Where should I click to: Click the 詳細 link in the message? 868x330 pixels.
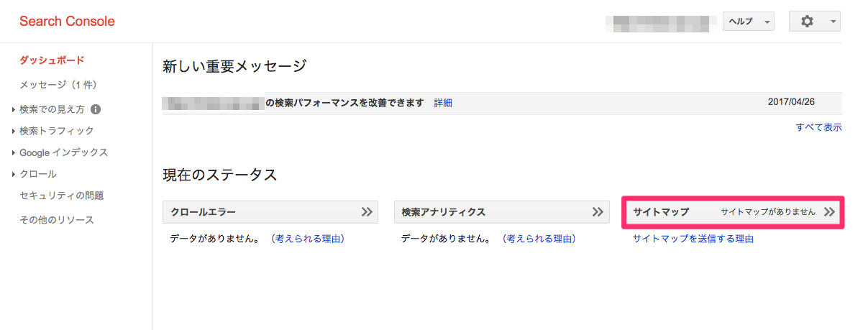point(443,103)
